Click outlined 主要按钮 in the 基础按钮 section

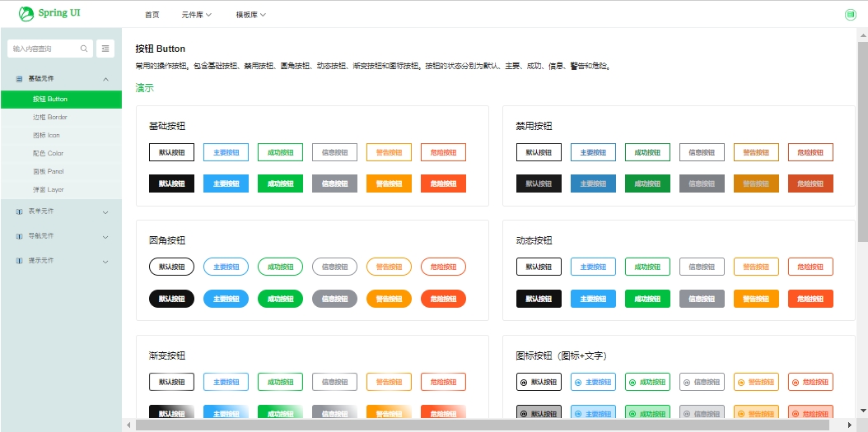(x=226, y=152)
